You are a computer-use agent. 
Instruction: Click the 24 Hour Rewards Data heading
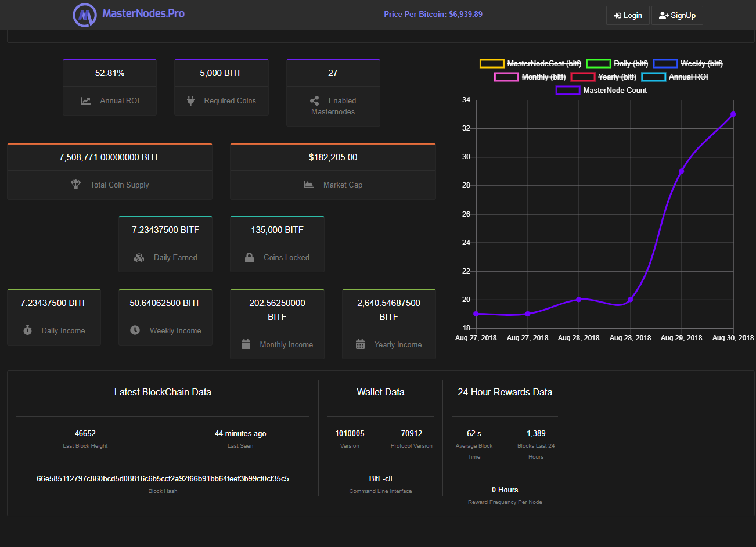(505, 392)
